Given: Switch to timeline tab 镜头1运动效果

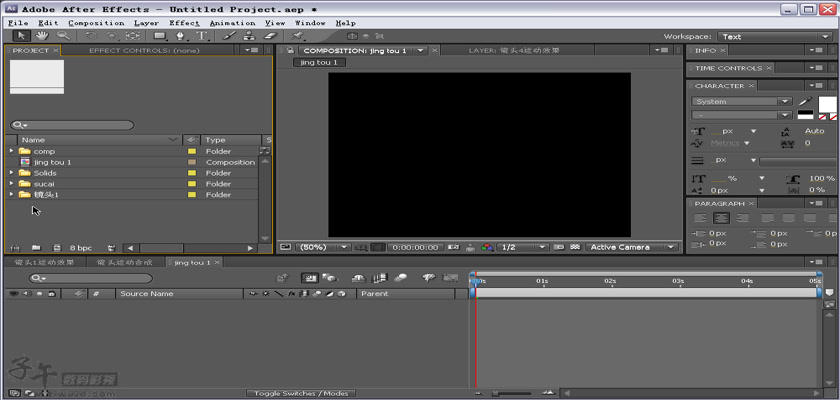Looking at the screenshot, I should (x=44, y=262).
